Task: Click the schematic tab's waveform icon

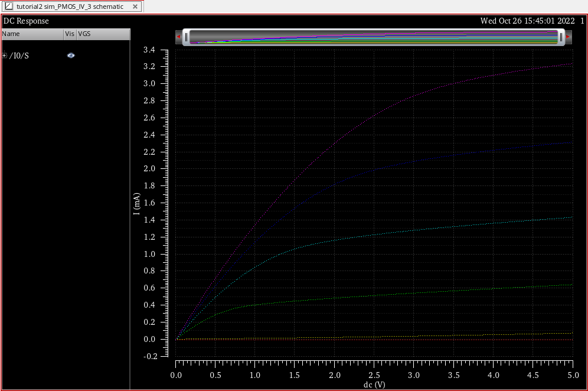Action: coord(9,6)
